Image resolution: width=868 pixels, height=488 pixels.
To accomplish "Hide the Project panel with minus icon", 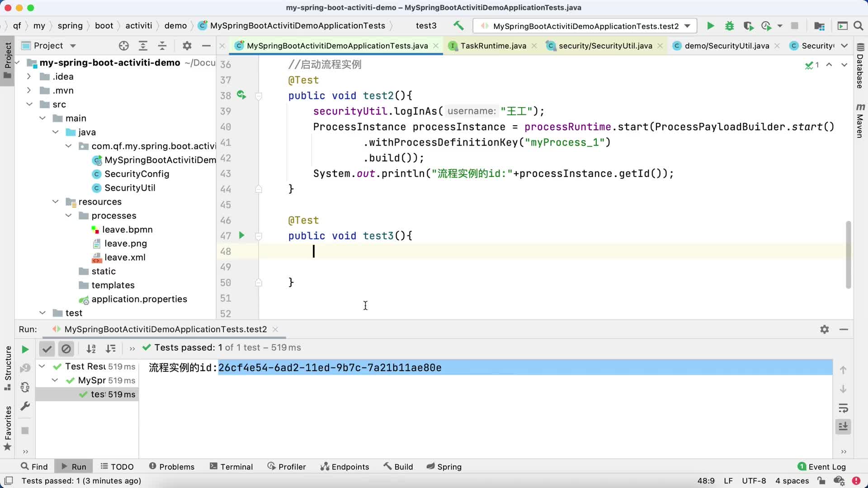I will click(206, 46).
